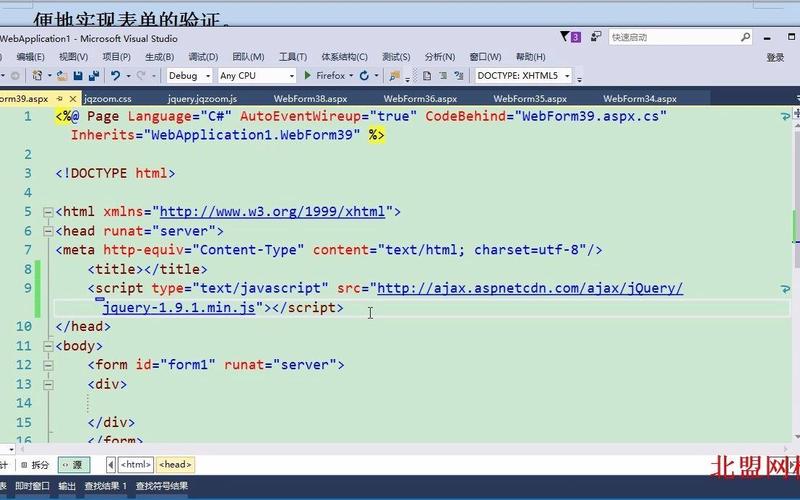Click the quick launch search magnifier
Viewport: 800px width, 500px height.
(x=745, y=37)
